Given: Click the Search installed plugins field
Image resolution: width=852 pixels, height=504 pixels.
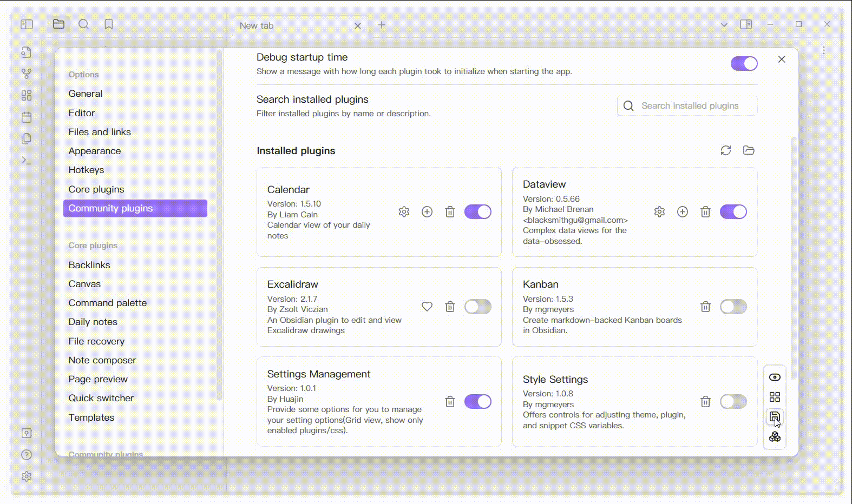Looking at the screenshot, I should tap(687, 105).
